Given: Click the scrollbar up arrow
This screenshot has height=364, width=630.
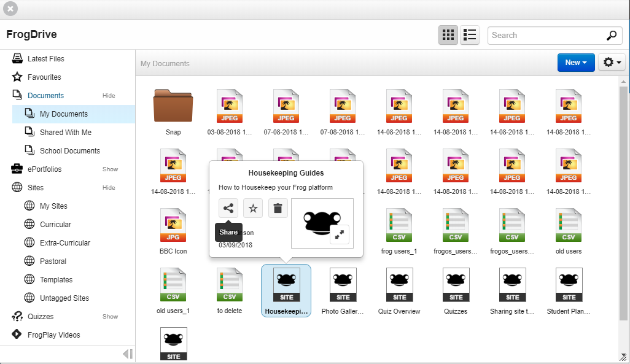Looking at the screenshot, I should (623, 82).
